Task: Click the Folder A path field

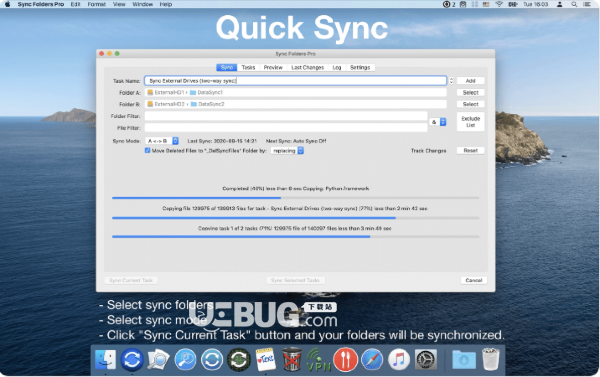Action: 295,92
